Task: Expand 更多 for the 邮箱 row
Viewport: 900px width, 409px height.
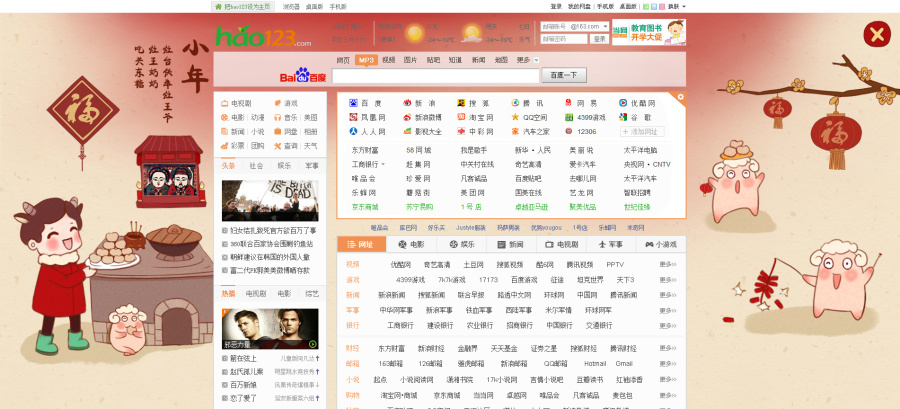Action: click(668, 364)
